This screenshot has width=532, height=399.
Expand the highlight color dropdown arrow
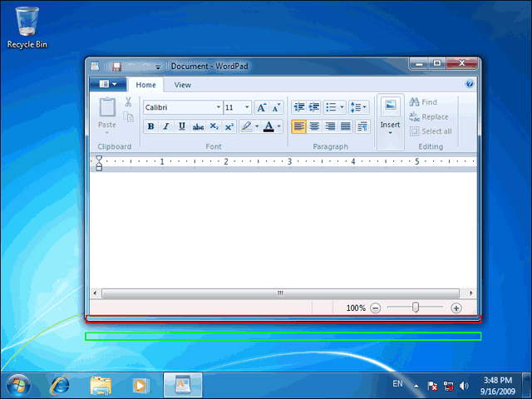coord(257,126)
